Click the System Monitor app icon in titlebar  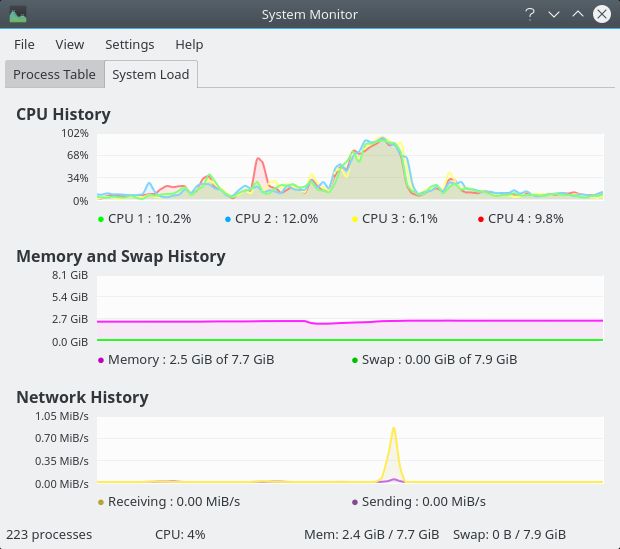18,15
